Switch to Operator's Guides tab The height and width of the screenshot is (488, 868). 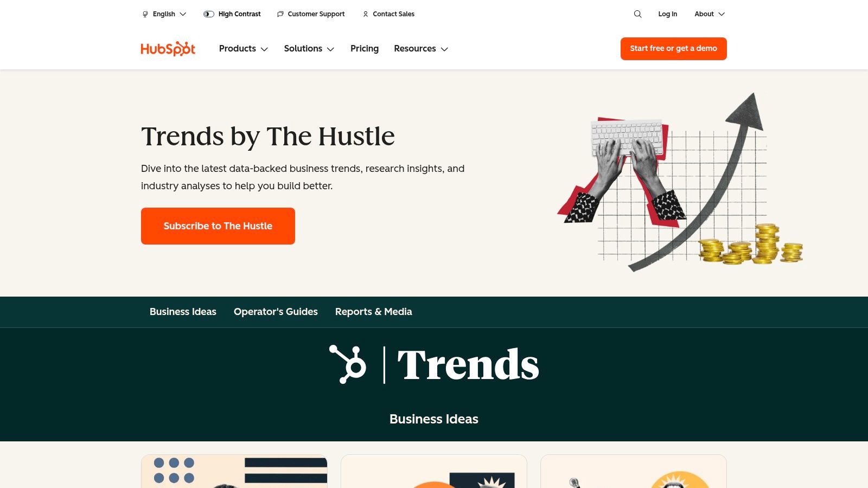click(276, 312)
